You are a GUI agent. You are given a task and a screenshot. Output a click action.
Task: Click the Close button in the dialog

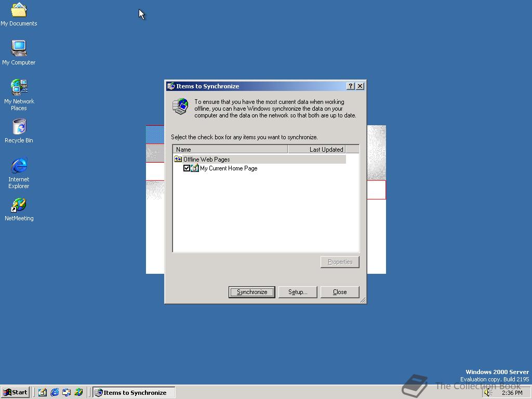tap(340, 292)
